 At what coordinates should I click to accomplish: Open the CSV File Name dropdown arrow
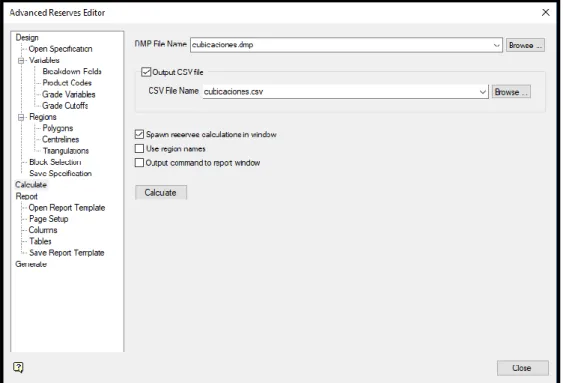[x=483, y=92]
